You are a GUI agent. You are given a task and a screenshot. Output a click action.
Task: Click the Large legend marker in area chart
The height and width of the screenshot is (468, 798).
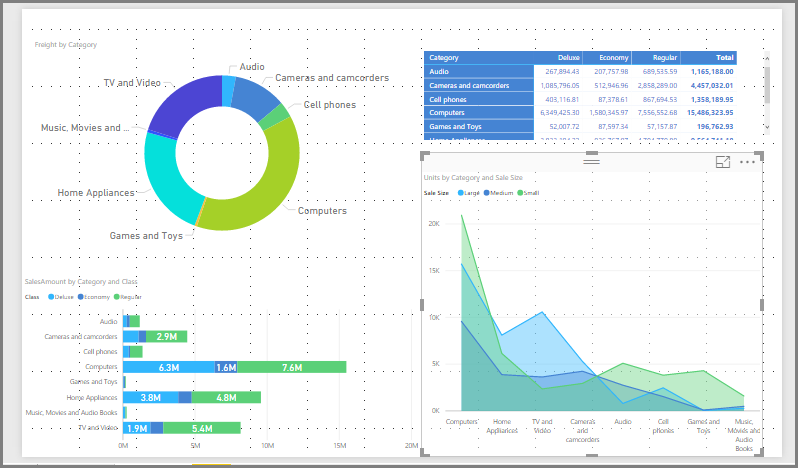tap(461, 192)
